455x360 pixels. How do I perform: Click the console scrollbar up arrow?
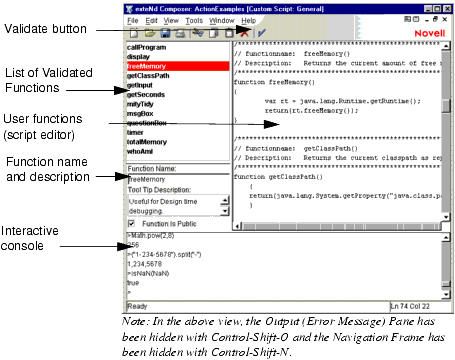pyautogui.click(x=446, y=237)
